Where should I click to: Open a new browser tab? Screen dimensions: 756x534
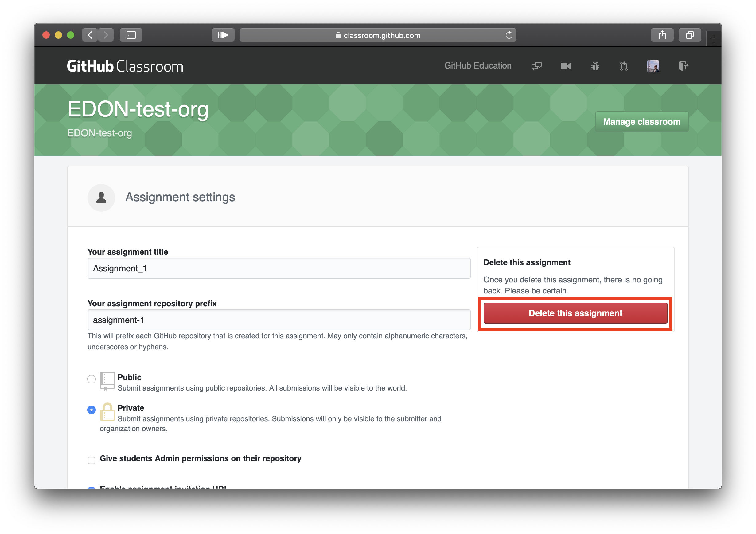coord(714,39)
